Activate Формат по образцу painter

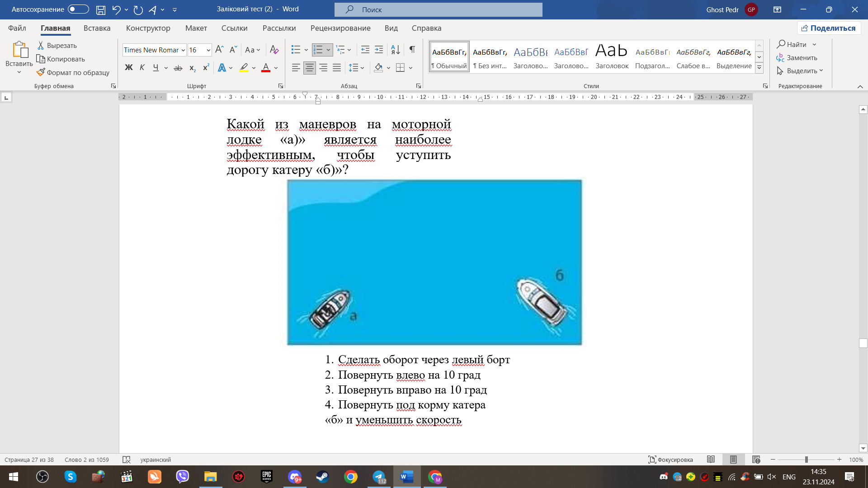pyautogui.click(x=73, y=73)
